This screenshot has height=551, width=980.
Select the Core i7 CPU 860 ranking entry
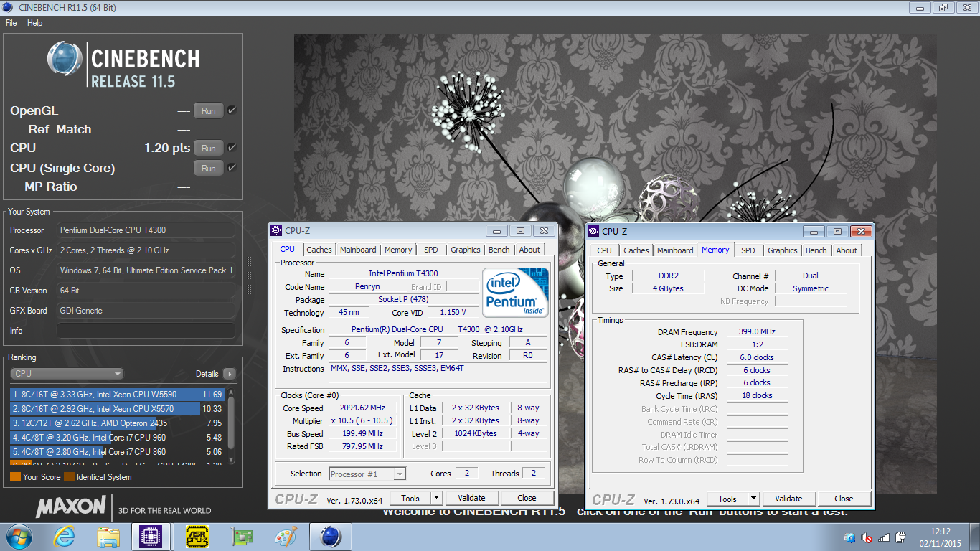(117, 452)
